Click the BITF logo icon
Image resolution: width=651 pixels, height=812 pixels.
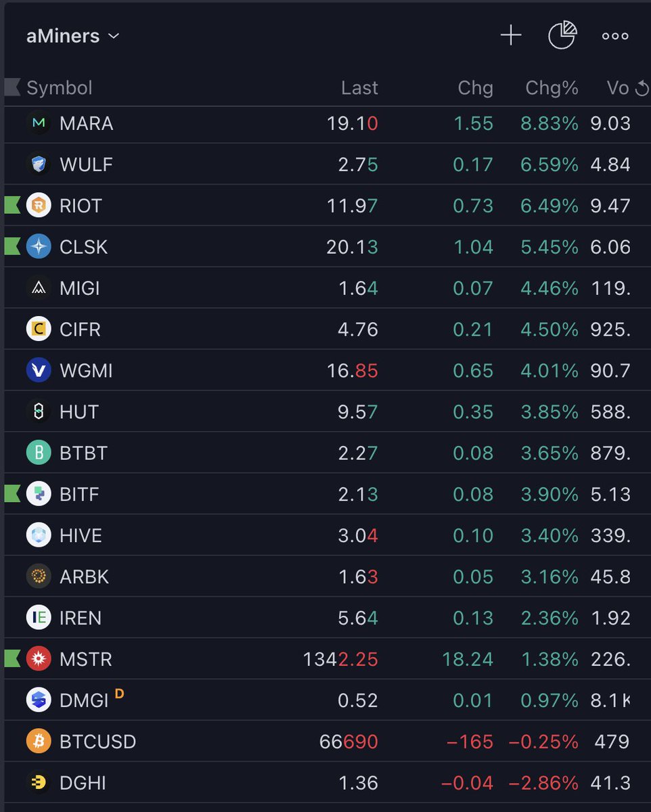[x=39, y=494]
